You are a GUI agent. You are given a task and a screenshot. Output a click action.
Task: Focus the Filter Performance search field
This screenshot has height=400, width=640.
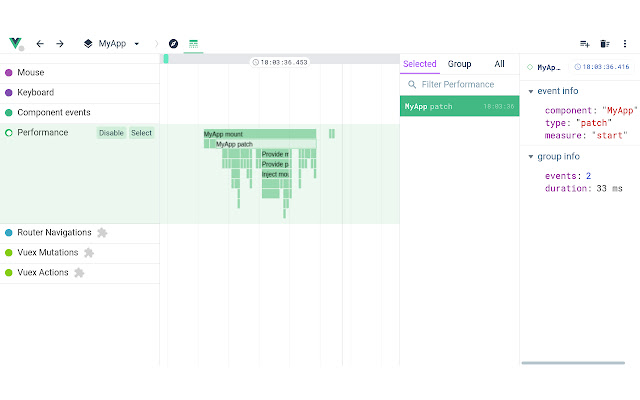[459, 84]
